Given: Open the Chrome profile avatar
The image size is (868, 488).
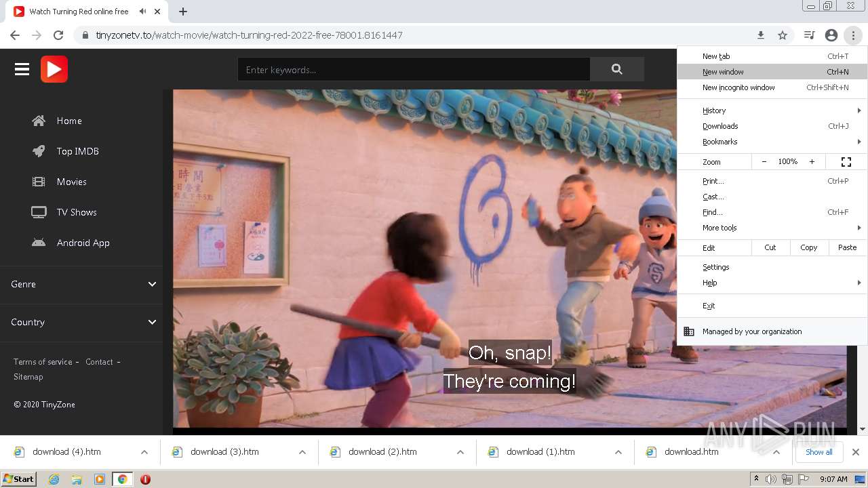Looking at the screenshot, I should (831, 35).
